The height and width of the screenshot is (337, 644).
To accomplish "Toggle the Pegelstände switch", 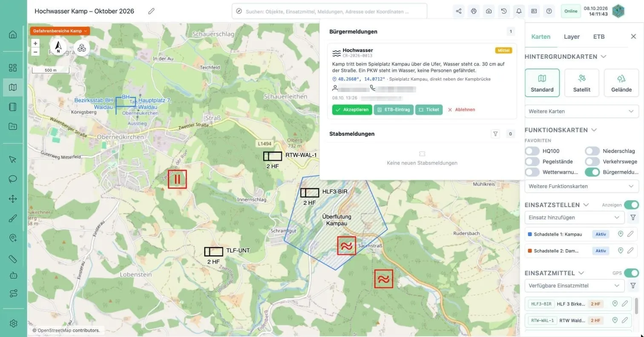I will (532, 161).
